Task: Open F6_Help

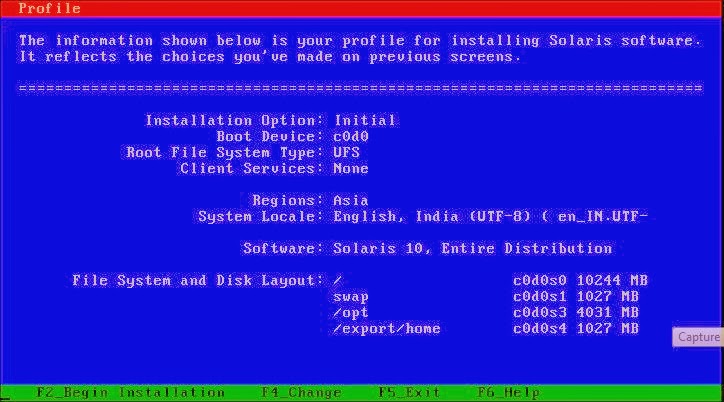Action: [508, 393]
